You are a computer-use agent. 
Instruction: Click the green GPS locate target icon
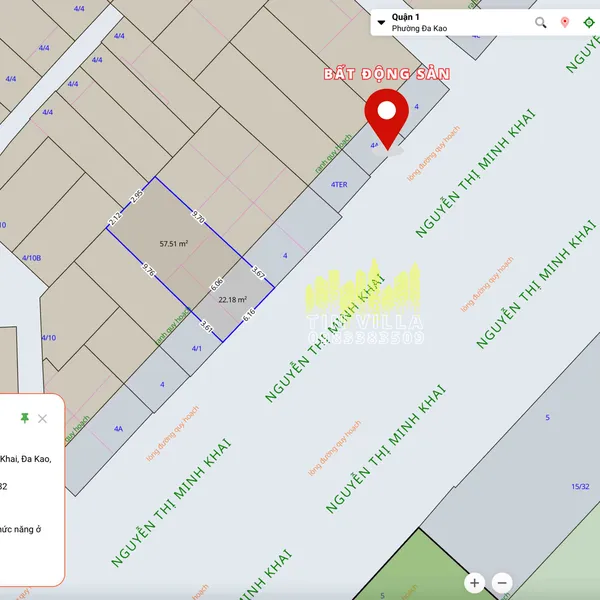pyautogui.click(x=589, y=22)
